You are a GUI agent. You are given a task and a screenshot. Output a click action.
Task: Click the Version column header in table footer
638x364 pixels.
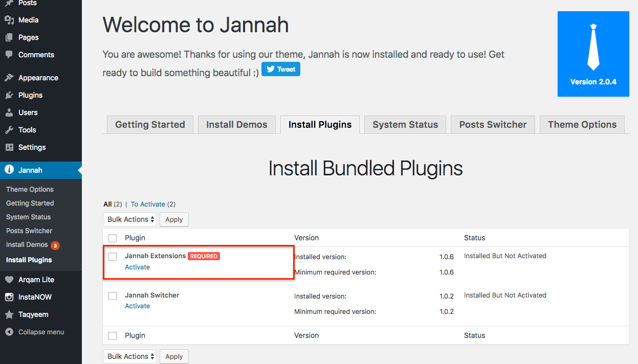306,335
